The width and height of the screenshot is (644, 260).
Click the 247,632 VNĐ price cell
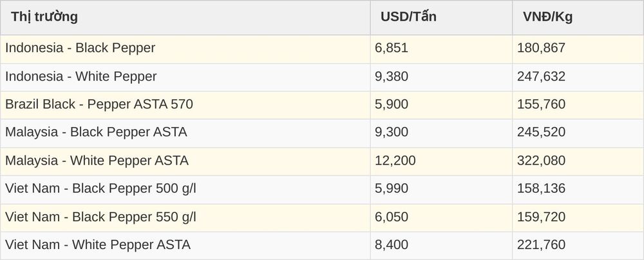578,77
